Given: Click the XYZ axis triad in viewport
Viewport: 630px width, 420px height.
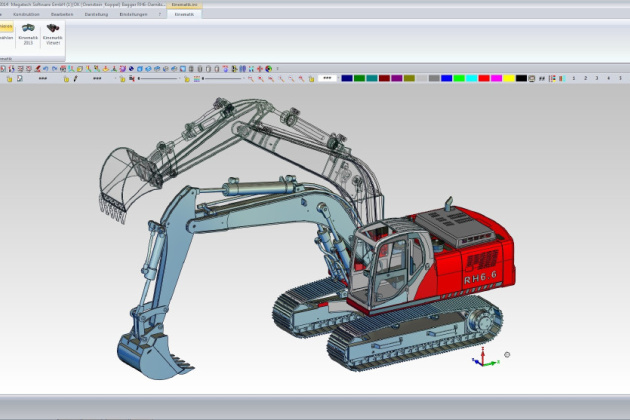Looking at the screenshot, I should (x=482, y=358).
